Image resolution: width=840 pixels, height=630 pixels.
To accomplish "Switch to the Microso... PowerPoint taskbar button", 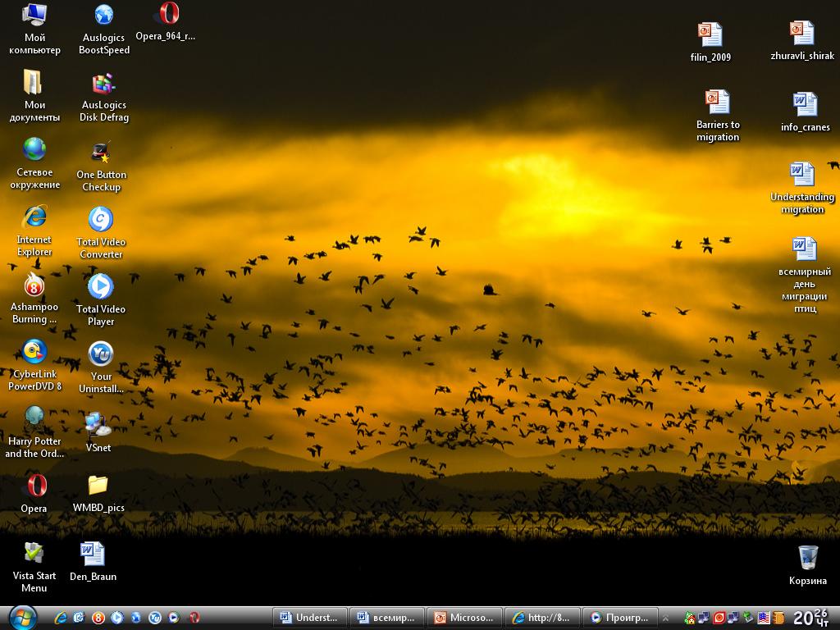I will [464, 618].
